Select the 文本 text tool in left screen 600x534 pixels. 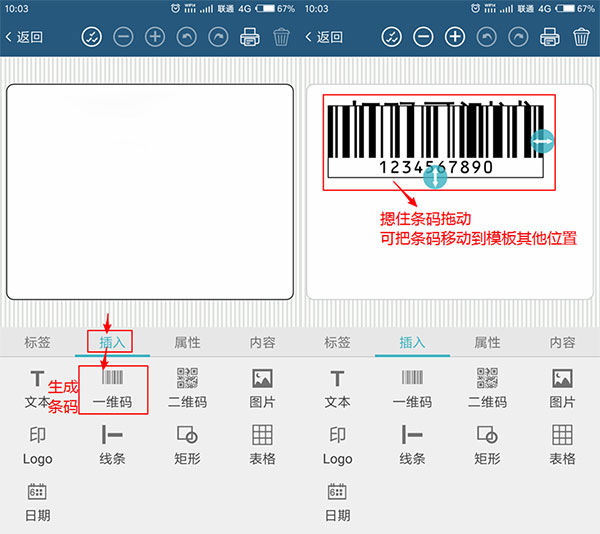[37, 380]
